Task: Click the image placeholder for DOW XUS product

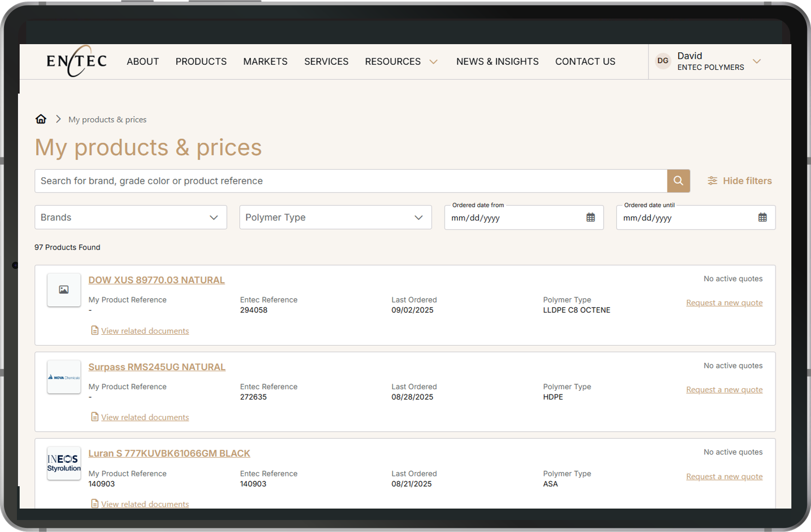Action: [x=64, y=290]
